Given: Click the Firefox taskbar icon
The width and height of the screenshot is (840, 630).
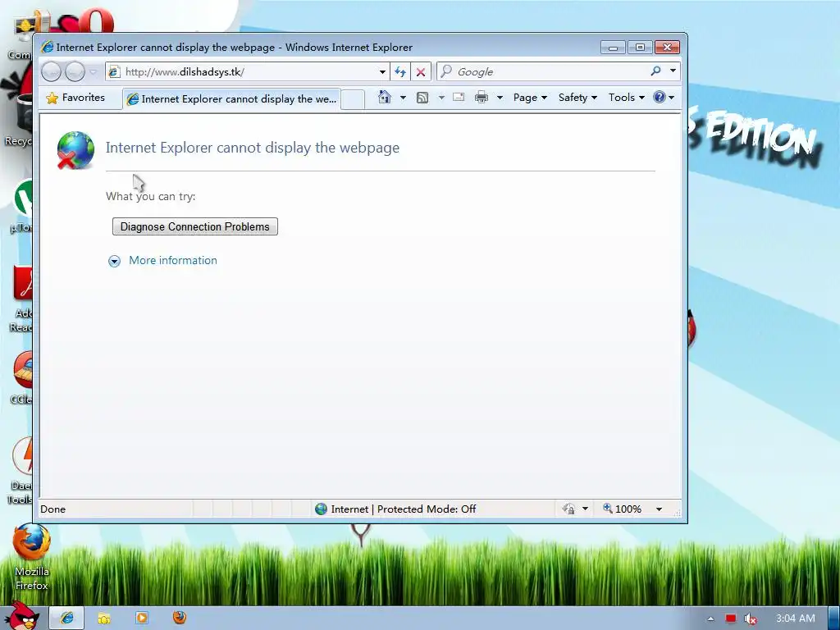Looking at the screenshot, I should pos(180,617).
